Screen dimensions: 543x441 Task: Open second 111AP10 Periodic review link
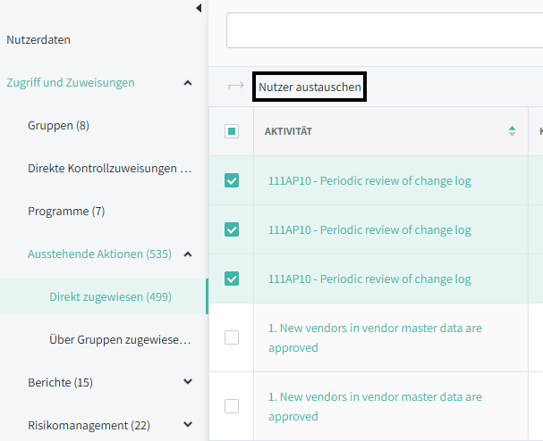[x=370, y=230]
